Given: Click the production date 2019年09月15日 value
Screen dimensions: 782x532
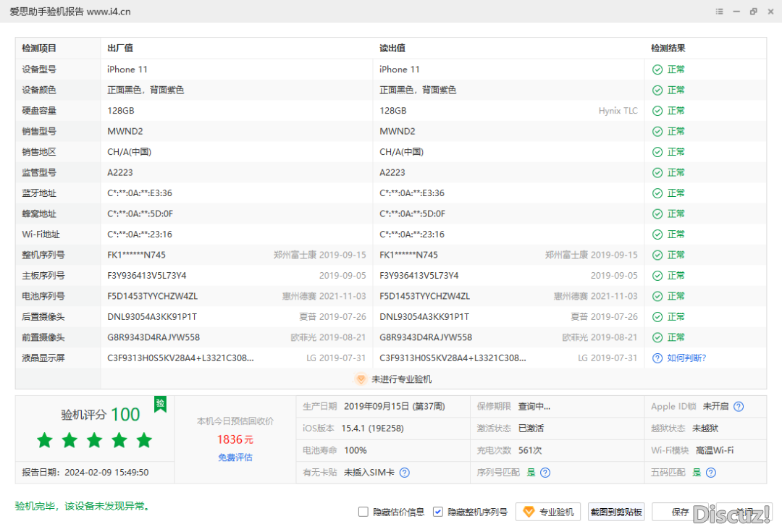Looking at the screenshot, I should tap(394, 406).
